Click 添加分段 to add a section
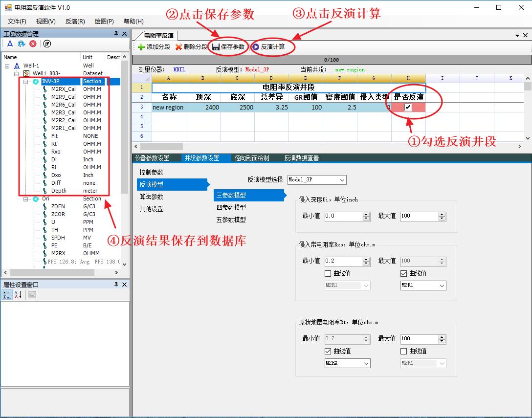The width and height of the screenshot is (532, 418). point(154,47)
